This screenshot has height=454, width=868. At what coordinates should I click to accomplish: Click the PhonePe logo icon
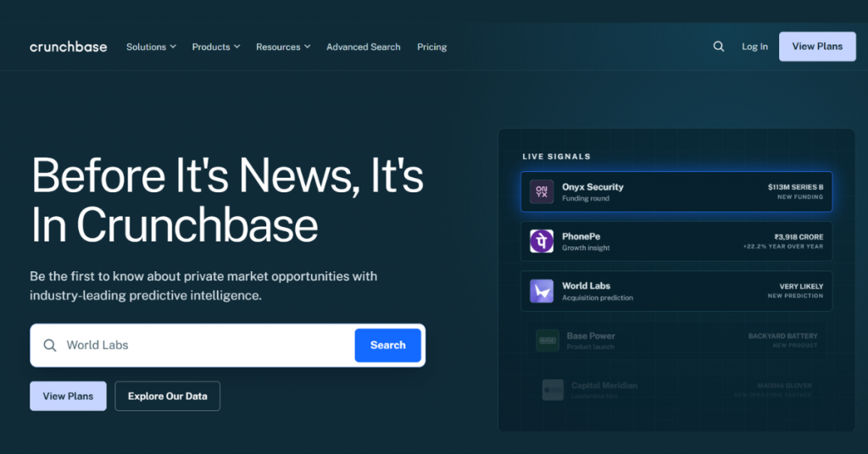[542, 241]
